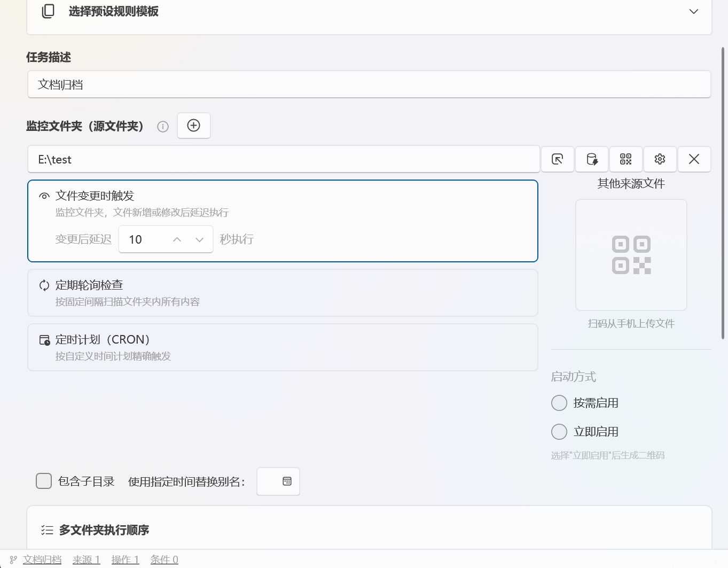Screen dimensions: 728x568
Task: Click 扫码从手机上传文件 caption text
Action: coord(631,324)
